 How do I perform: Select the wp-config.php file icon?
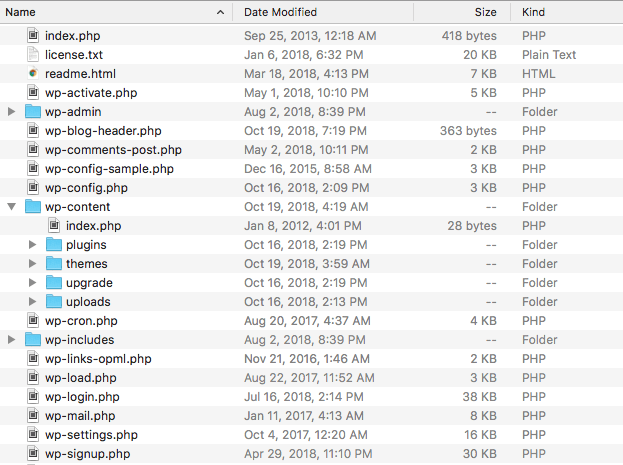coord(33,188)
